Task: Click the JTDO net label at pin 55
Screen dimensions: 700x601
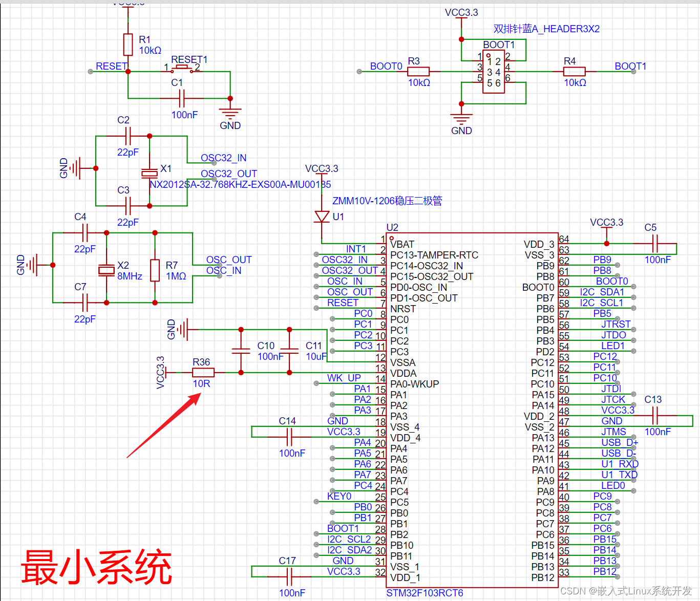Action: point(613,335)
